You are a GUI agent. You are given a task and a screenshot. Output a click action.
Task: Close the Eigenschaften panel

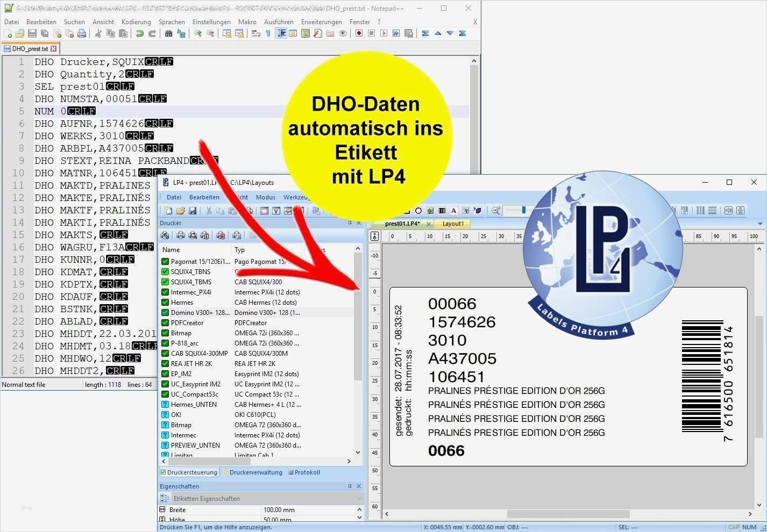tap(359, 486)
